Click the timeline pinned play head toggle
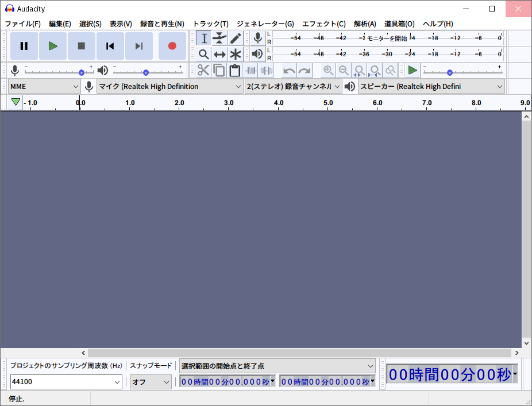Image resolution: width=532 pixels, height=406 pixels. coord(16,102)
